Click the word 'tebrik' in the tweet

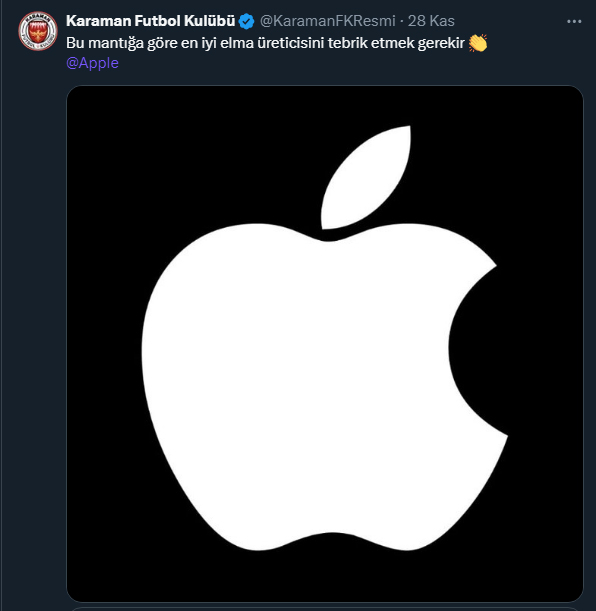coord(347,43)
